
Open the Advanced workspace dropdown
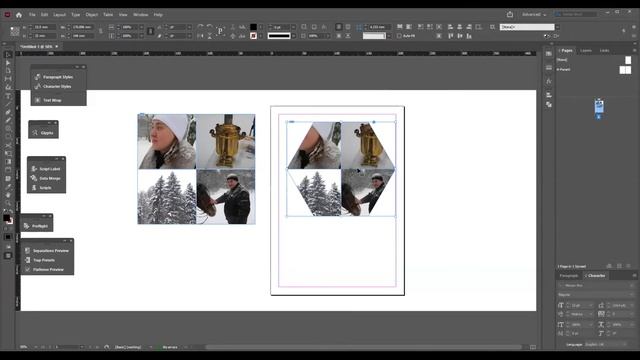coord(534,14)
